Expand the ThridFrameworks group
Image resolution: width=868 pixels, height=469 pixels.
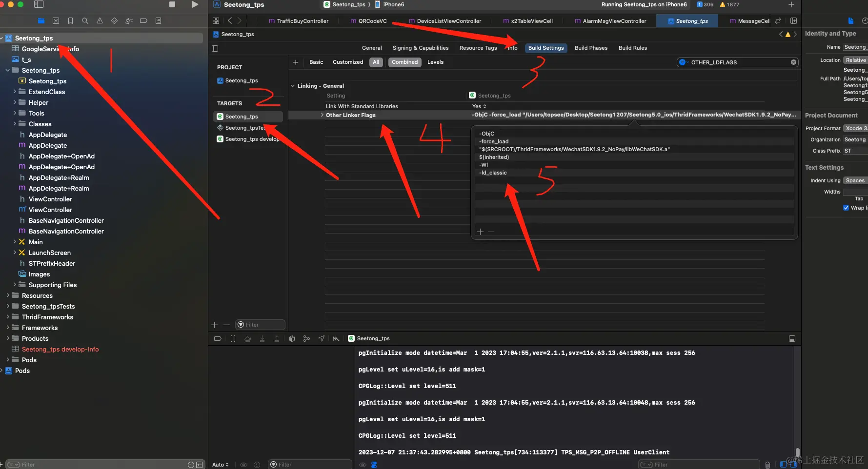(8, 317)
